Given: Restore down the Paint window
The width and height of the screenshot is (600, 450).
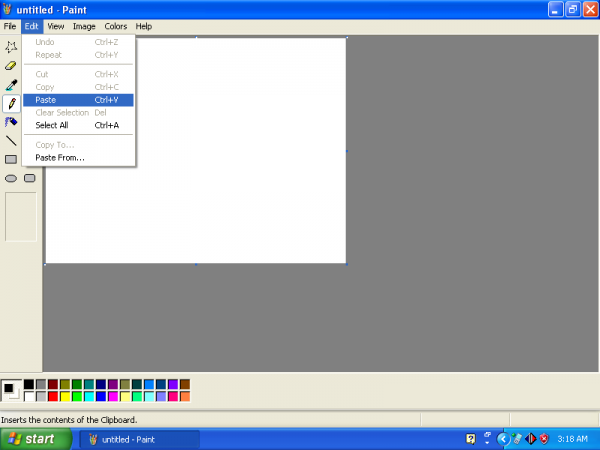Looking at the screenshot, I should point(573,10).
